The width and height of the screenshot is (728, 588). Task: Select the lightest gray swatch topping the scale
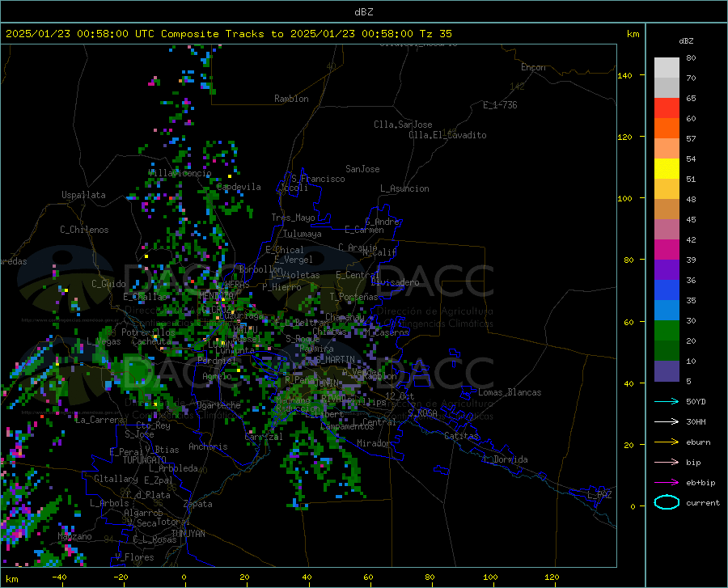[667, 68]
